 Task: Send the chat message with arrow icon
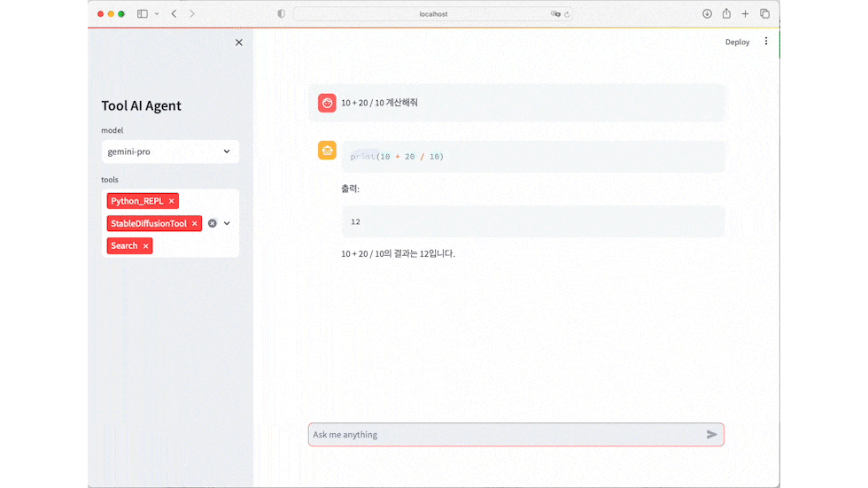[712, 434]
